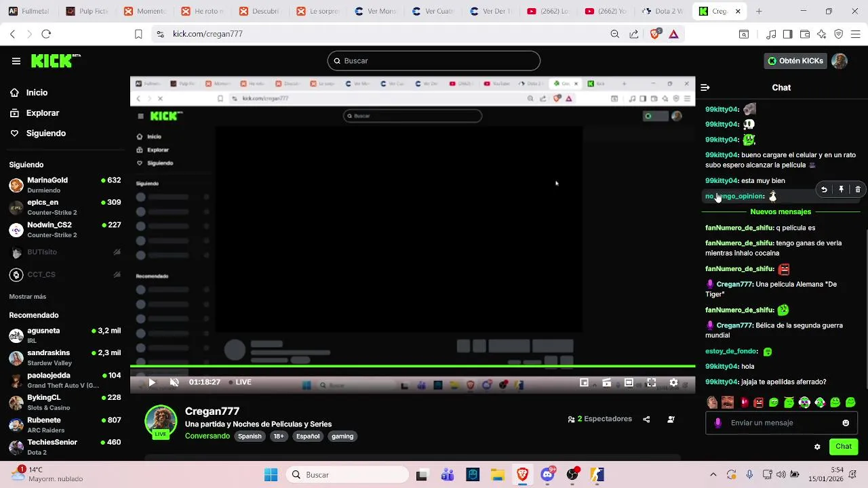Screen dimensions: 868x488
Task: Open MarinaGold channel
Action: pos(65,185)
